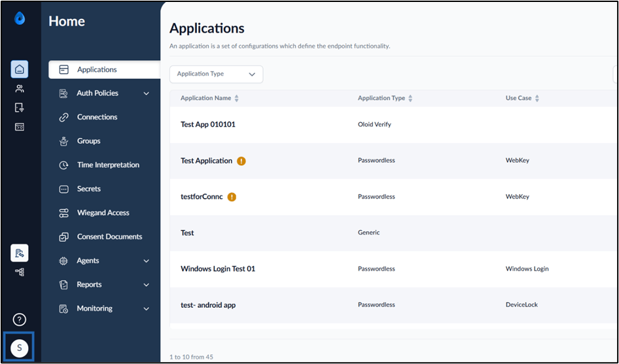Click WebKey cell in testforConnc row
The height and width of the screenshot is (364, 619).
tap(518, 197)
